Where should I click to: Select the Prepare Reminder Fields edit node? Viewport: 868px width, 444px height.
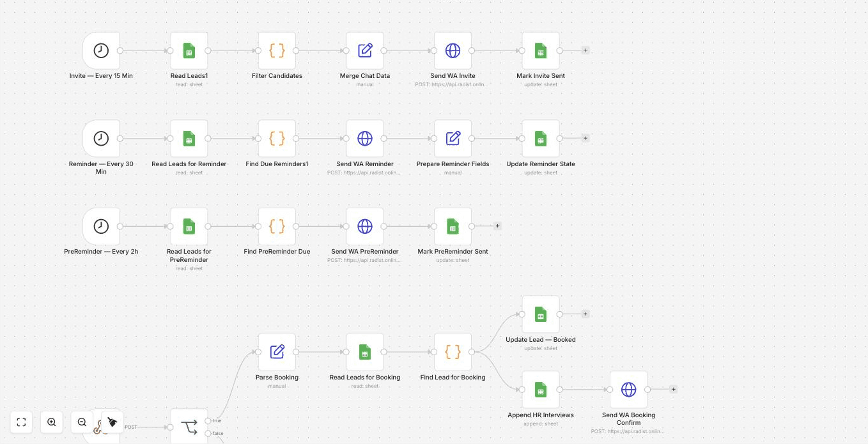point(453,138)
